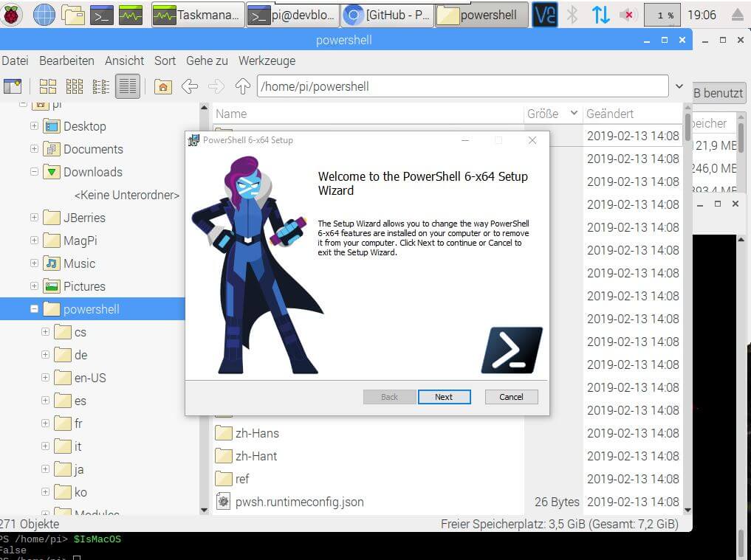Navigate back with the left arrow
Screen dimensions: 751x560
tap(190, 86)
